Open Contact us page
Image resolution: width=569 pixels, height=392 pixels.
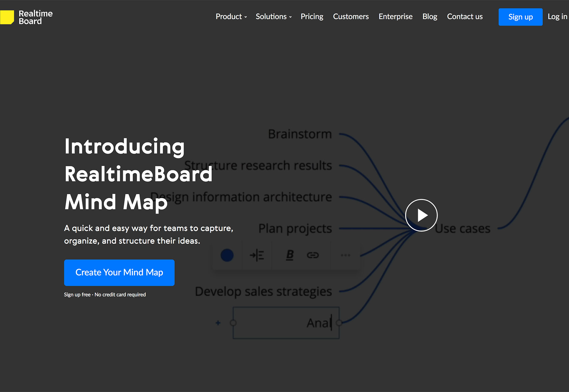[465, 17]
